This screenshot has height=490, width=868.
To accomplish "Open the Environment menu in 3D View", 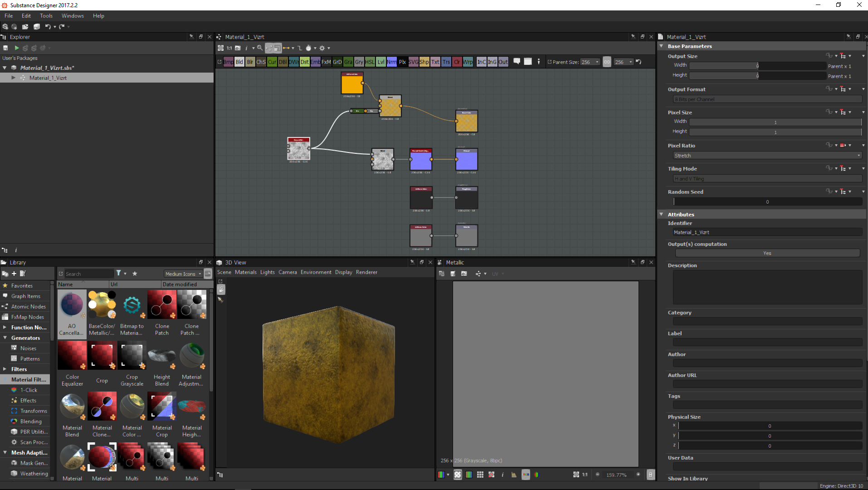I will pyautogui.click(x=316, y=272).
